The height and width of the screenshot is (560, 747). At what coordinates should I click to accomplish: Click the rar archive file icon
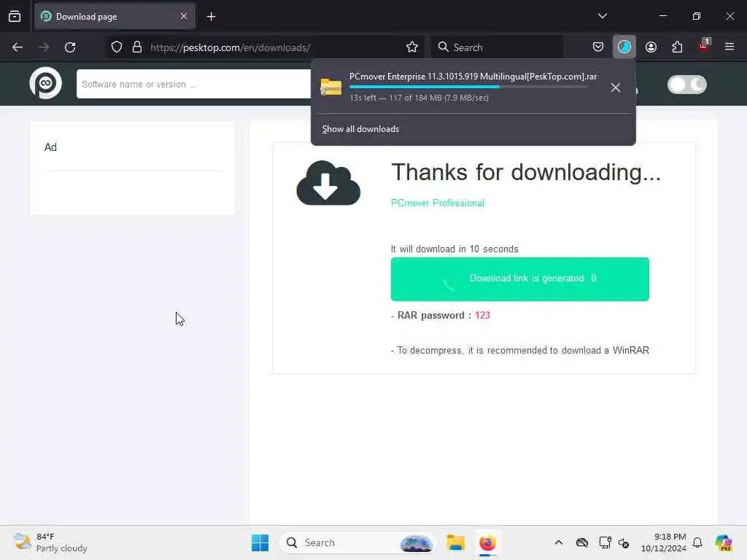click(330, 87)
